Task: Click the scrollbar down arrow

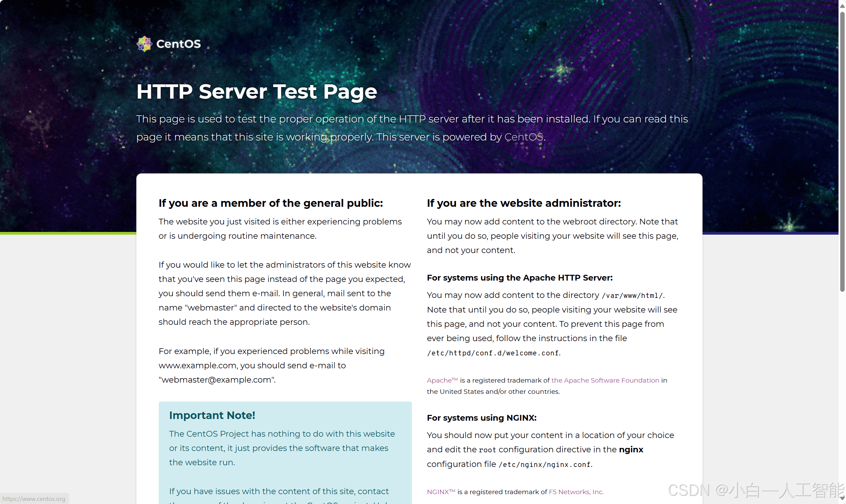Action: pos(842,499)
